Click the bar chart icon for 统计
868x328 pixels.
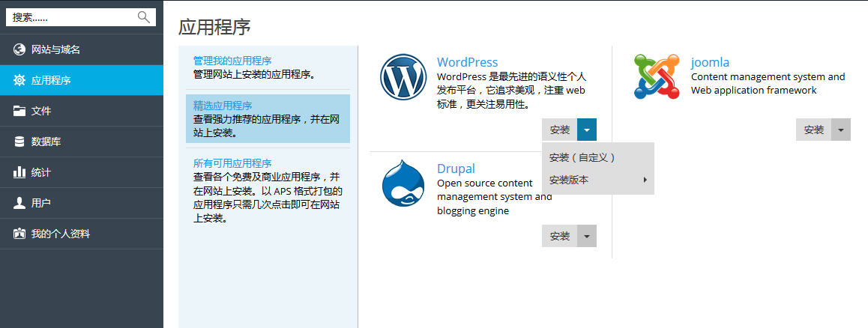(x=19, y=172)
